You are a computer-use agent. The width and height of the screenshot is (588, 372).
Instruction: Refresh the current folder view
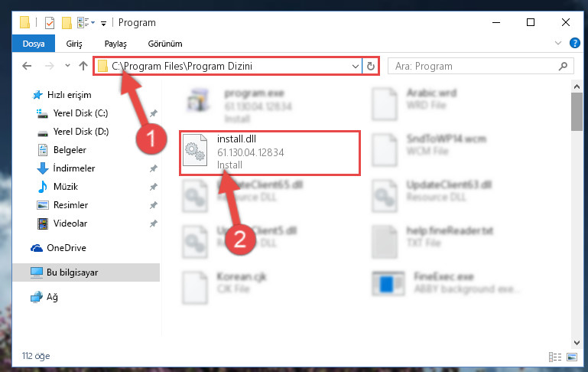[371, 67]
